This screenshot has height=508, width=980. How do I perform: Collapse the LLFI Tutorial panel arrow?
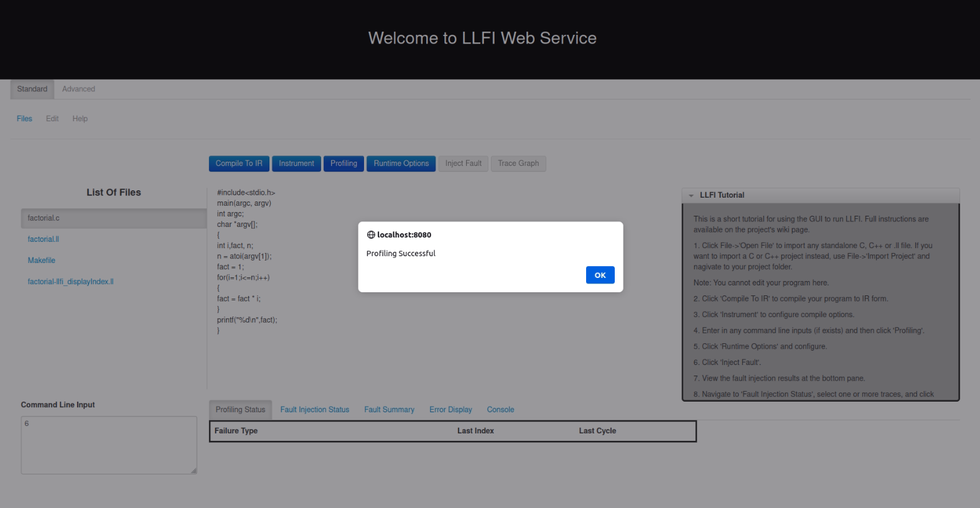point(691,195)
